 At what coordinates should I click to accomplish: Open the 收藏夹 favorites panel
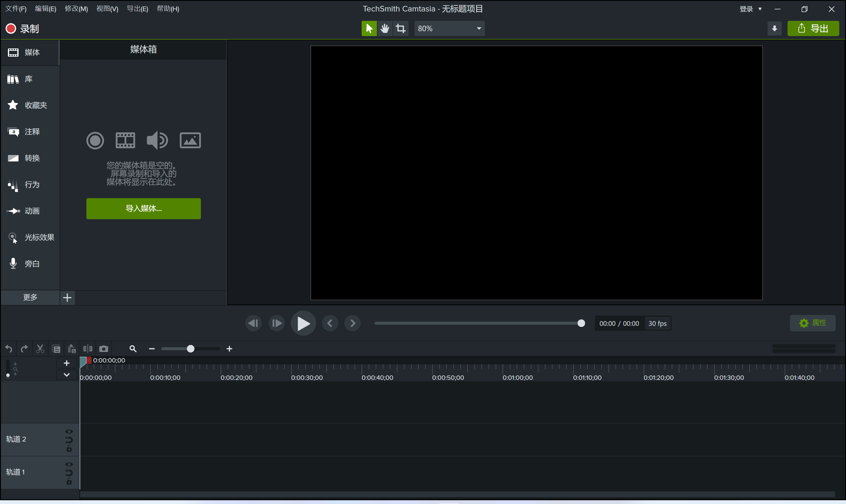point(30,105)
